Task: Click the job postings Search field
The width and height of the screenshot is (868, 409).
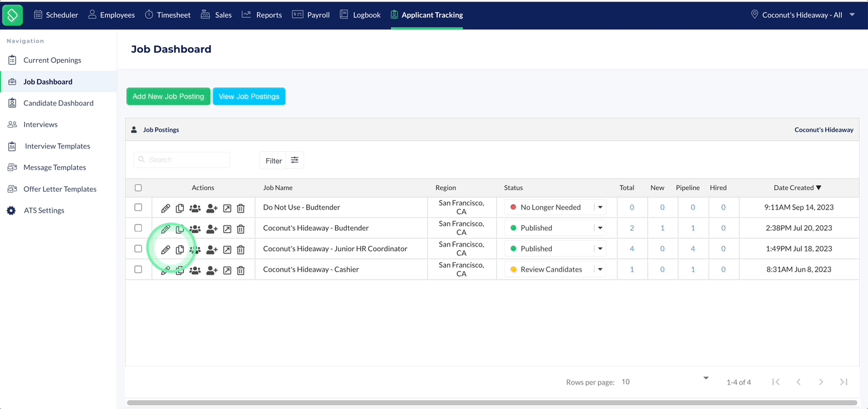Action: click(x=182, y=159)
